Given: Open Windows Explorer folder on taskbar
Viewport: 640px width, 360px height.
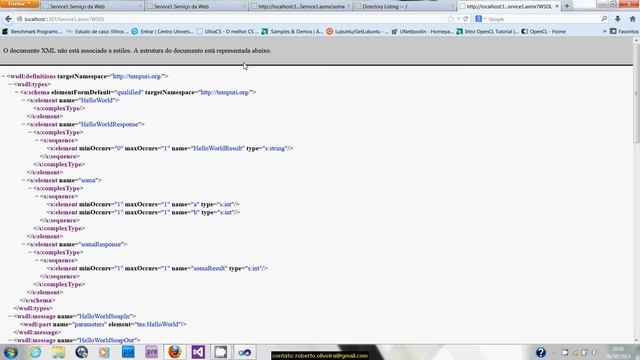Looking at the screenshot, I should tap(58, 352).
